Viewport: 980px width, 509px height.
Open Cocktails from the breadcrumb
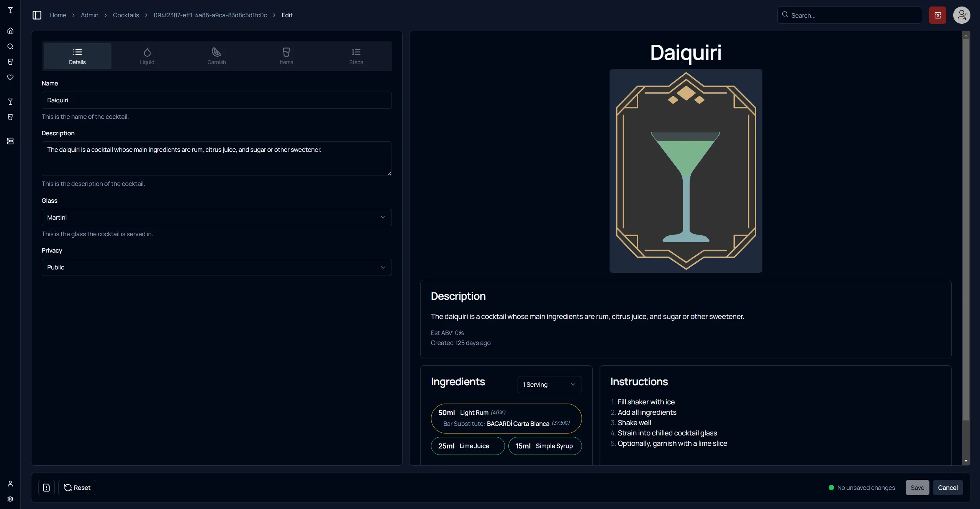click(x=126, y=15)
